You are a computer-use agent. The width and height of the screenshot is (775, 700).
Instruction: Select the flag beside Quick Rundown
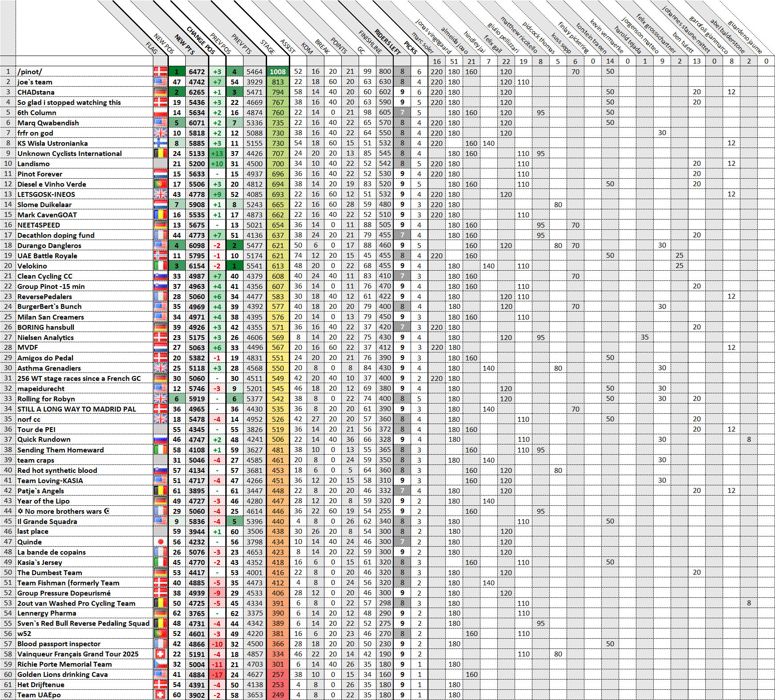pos(160,440)
